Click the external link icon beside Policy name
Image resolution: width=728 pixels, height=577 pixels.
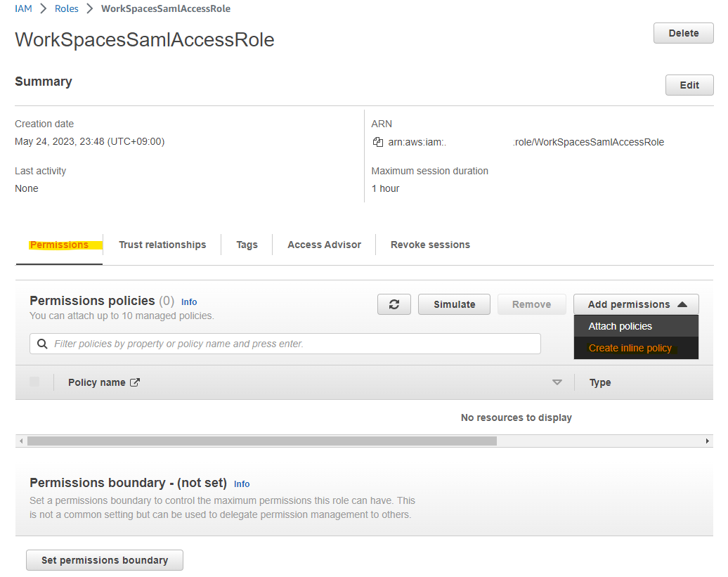click(136, 382)
